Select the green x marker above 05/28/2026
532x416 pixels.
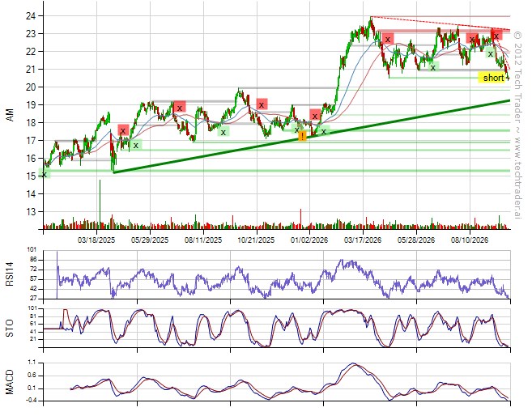click(x=433, y=67)
